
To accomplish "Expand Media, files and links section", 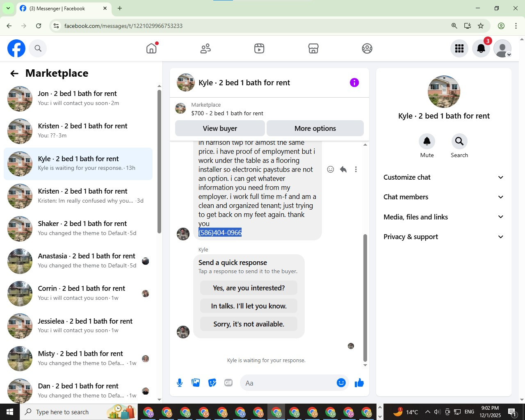I will [444, 217].
